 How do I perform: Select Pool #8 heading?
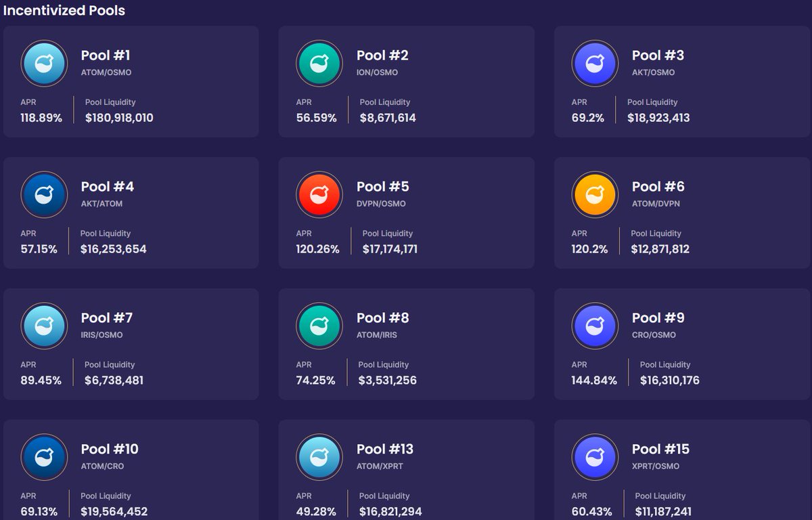(x=383, y=318)
